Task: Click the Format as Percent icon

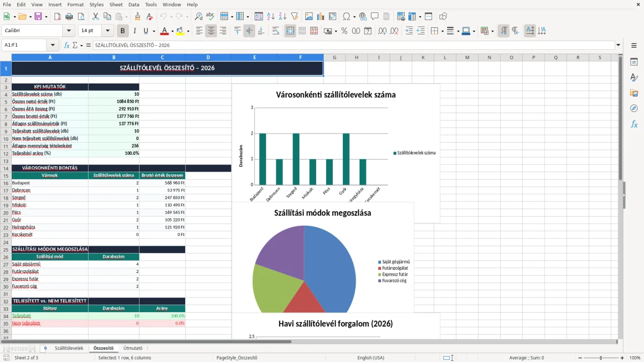Action: pyautogui.click(x=344, y=31)
